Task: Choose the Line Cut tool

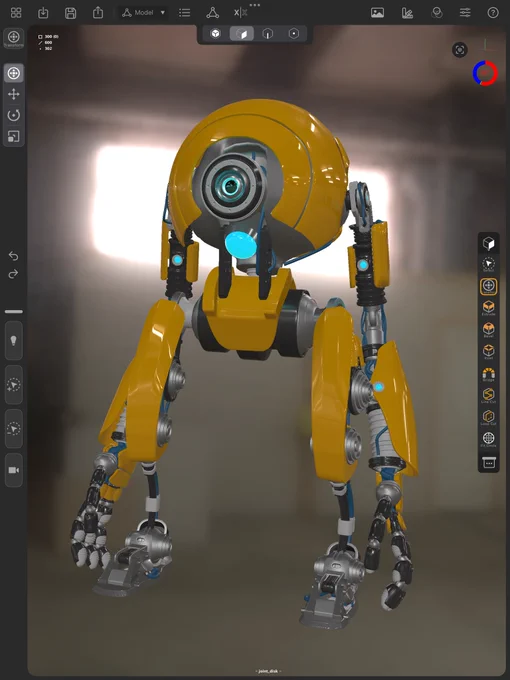Action: 488,396
